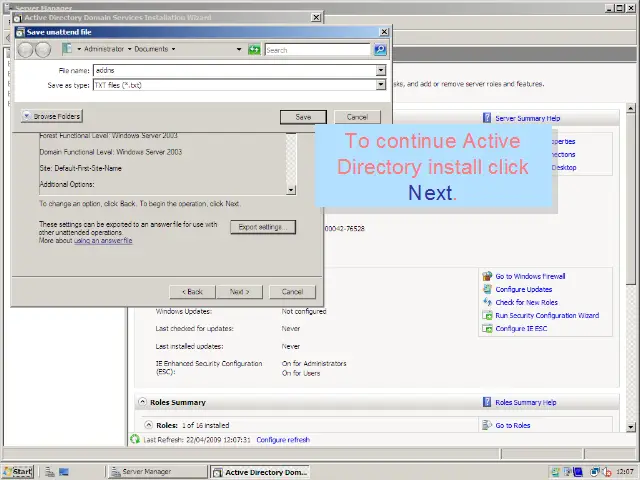Screen dimensions: 640x480
Task: Switch to Server Manager taskbar button
Action: 157,472
